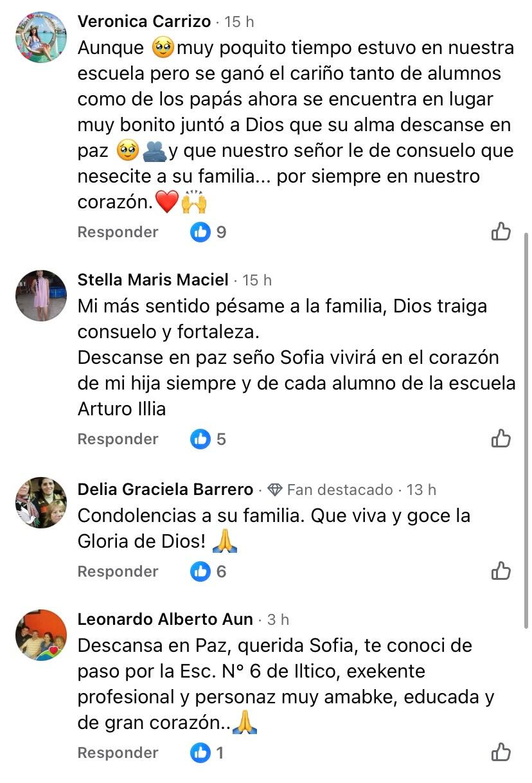Open the Stella Maris Maciel name link
Image resolution: width=532 pixels, height=783 pixels.
pos(153,280)
